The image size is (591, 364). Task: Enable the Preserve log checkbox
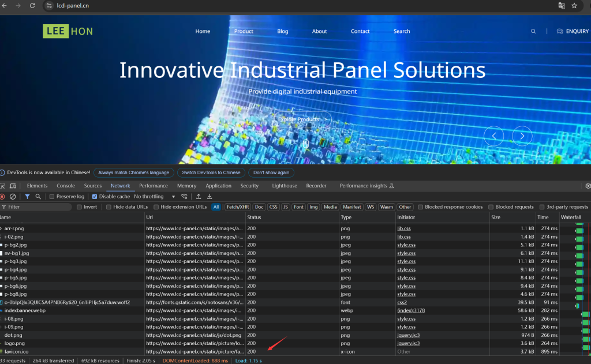point(52,197)
